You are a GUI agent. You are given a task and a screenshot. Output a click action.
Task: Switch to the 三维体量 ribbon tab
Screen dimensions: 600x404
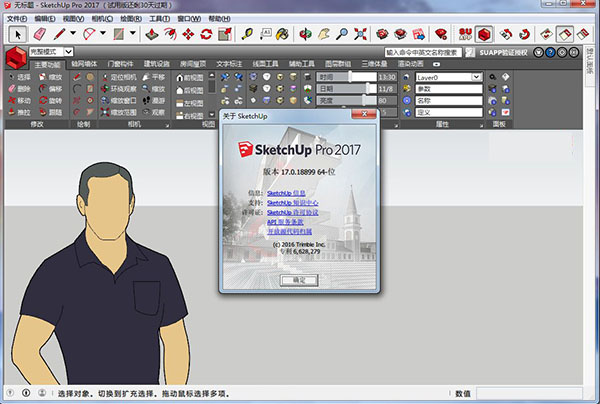click(x=374, y=64)
